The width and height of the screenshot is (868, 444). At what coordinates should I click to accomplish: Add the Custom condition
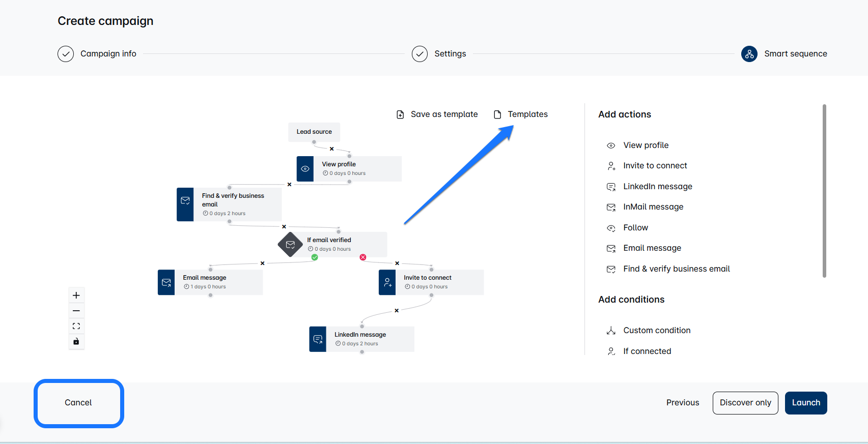[656, 331]
